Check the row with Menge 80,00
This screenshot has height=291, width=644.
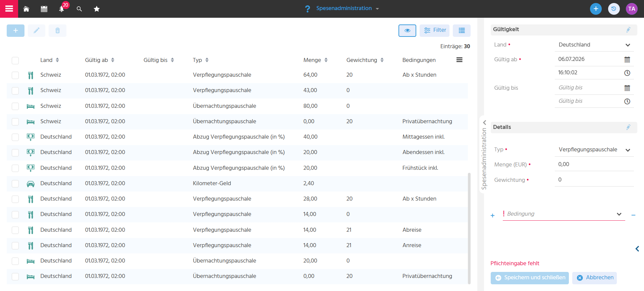(x=15, y=106)
